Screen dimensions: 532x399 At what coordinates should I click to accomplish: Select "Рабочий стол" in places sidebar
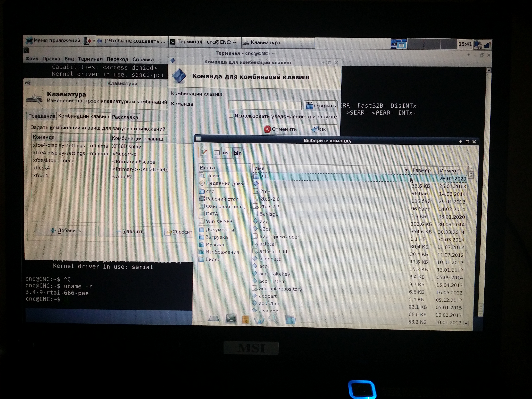222,199
